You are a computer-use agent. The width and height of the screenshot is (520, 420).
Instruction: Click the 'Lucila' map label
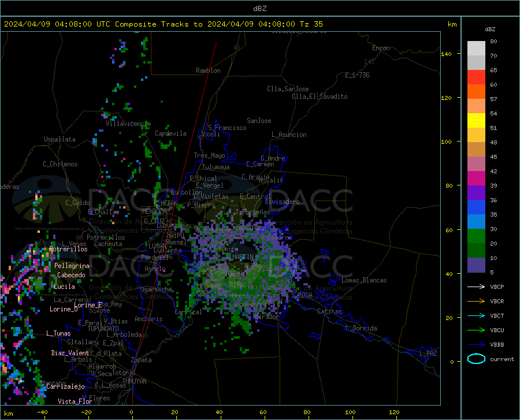64,287
